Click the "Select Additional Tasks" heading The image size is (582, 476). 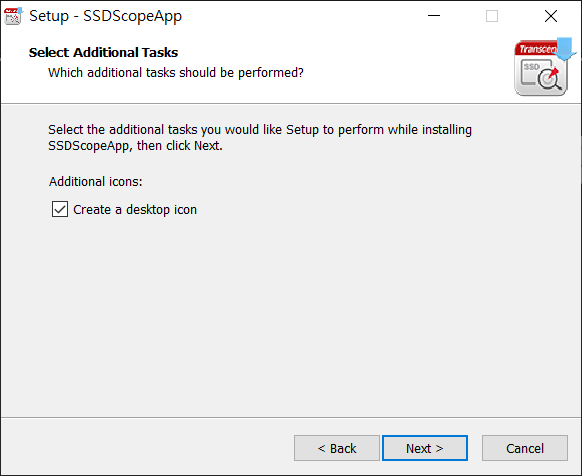(103, 52)
